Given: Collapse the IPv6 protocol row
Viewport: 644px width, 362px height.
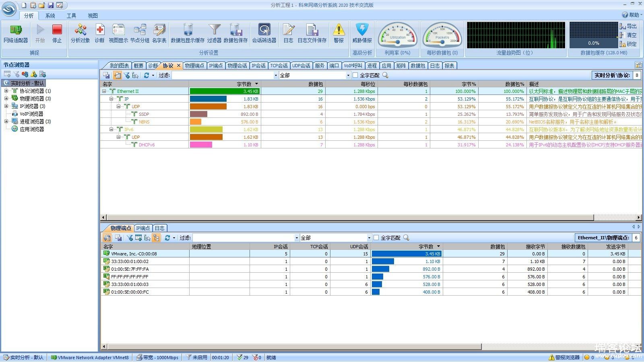Looking at the screenshot, I should click(111, 130).
